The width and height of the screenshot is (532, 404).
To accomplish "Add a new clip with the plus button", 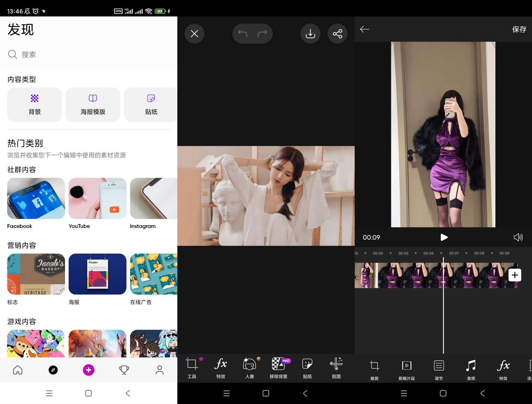I will pos(515,275).
